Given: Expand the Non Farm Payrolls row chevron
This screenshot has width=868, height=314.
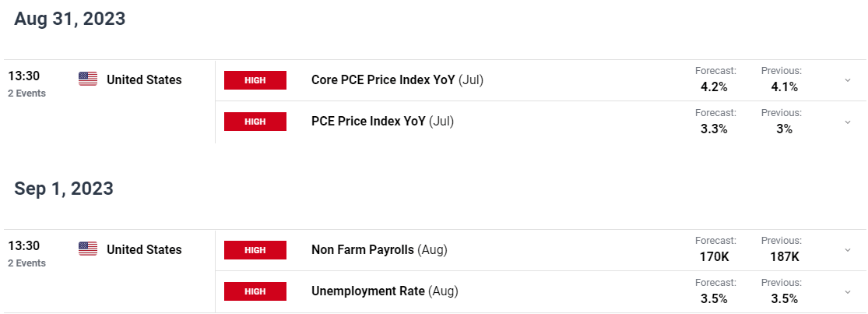Looking at the screenshot, I should [848, 250].
